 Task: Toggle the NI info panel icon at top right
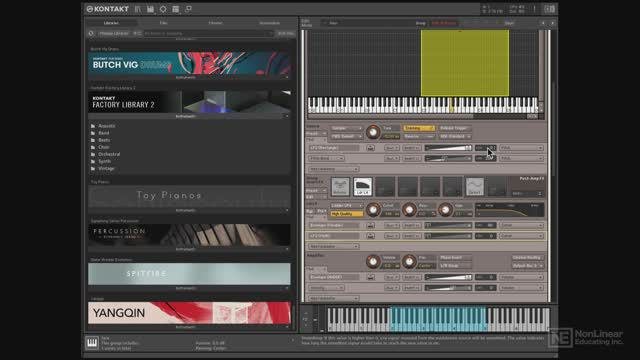click(549, 9)
